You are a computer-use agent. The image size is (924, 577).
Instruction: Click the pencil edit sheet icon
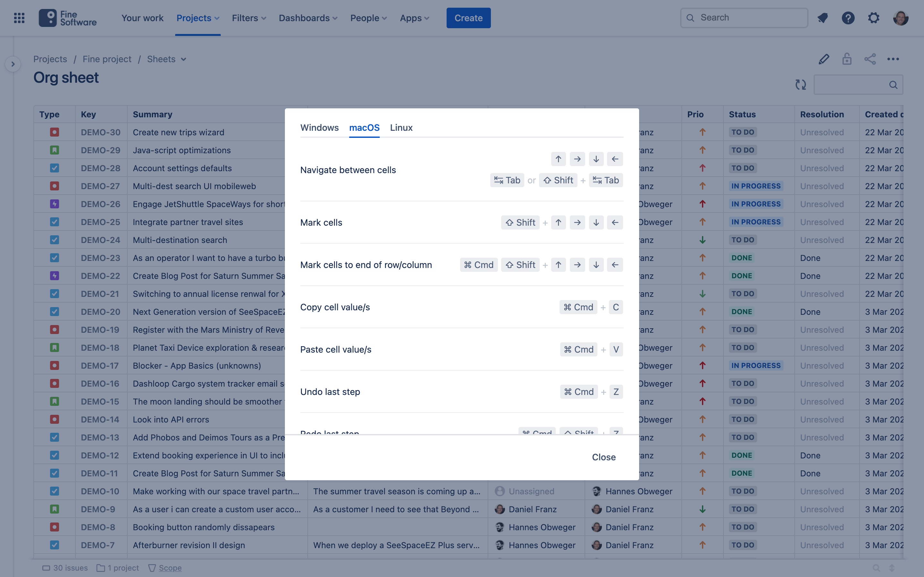[x=824, y=59]
